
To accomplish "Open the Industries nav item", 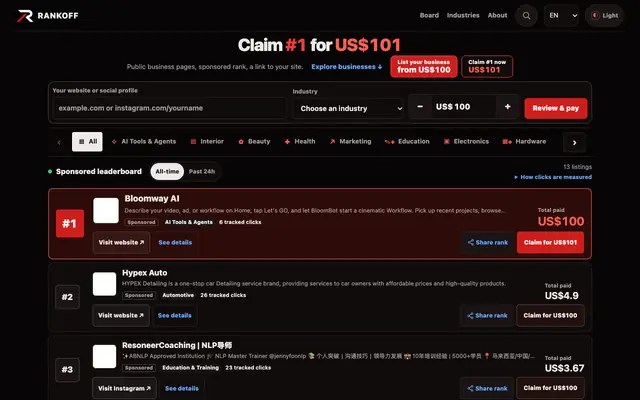I will [x=463, y=15].
